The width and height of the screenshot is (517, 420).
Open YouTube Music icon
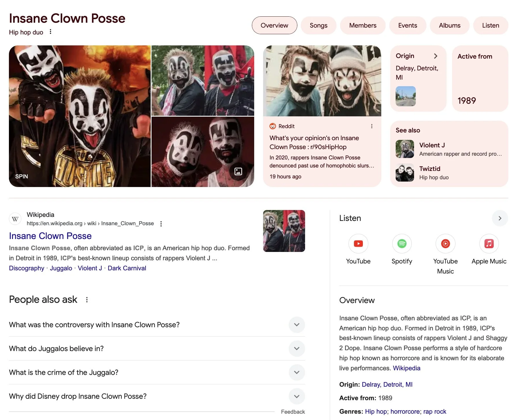click(x=445, y=244)
